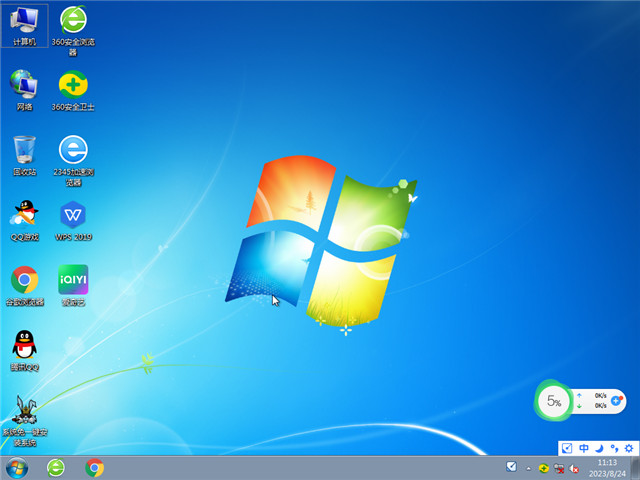Click the blue plus on the 360 speed widget
The height and width of the screenshot is (480, 640).
(616, 401)
